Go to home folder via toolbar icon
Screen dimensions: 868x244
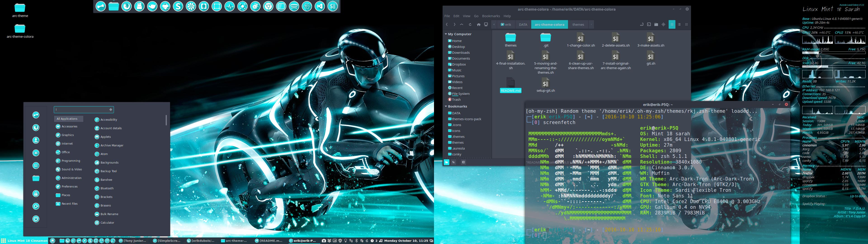click(x=479, y=25)
